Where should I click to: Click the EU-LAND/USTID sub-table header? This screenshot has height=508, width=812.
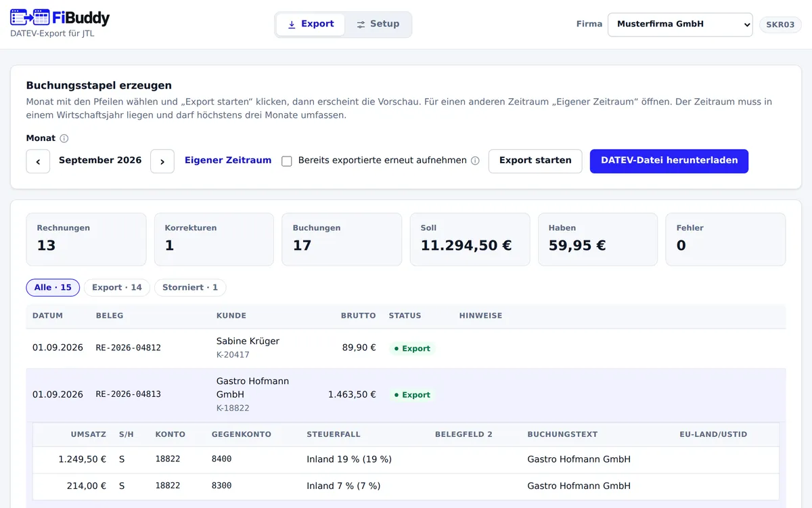pyautogui.click(x=713, y=434)
